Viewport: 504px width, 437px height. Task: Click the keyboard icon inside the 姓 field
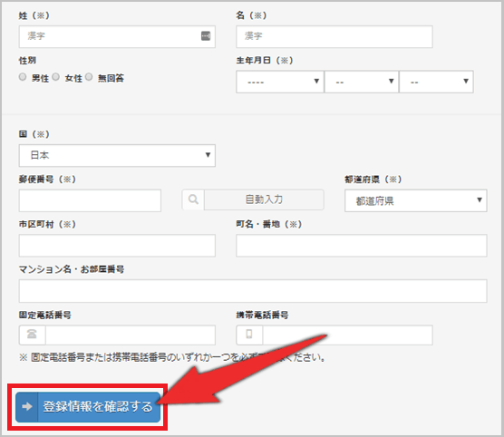point(206,35)
